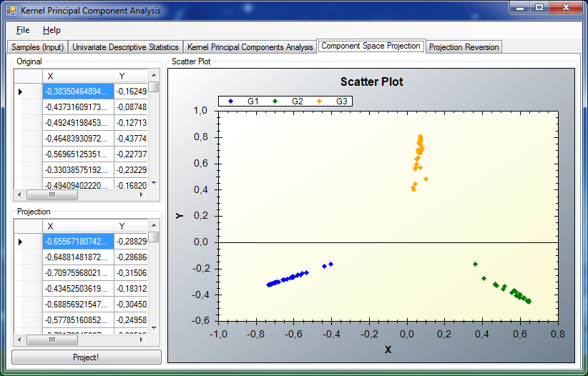Open Kernel Principal Components Analysis tab
The height and width of the screenshot is (376, 588).
click(250, 47)
